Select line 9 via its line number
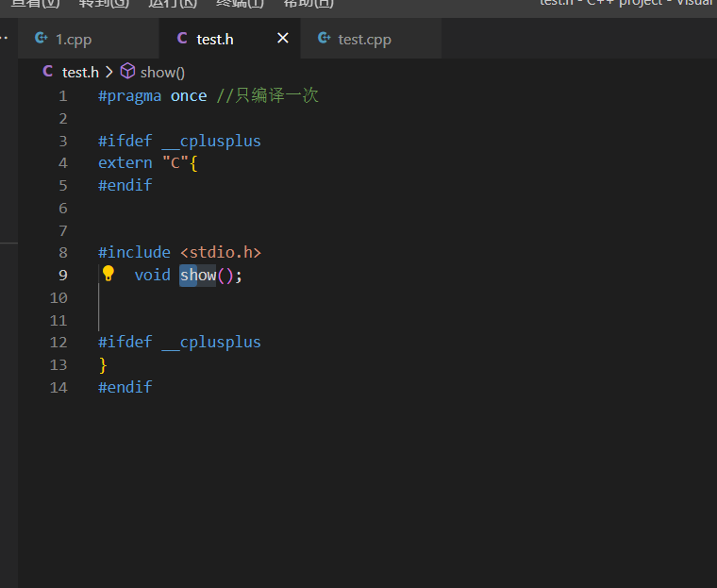The height and width of the screenshot is (588, 717). click(x=62, y=275)
